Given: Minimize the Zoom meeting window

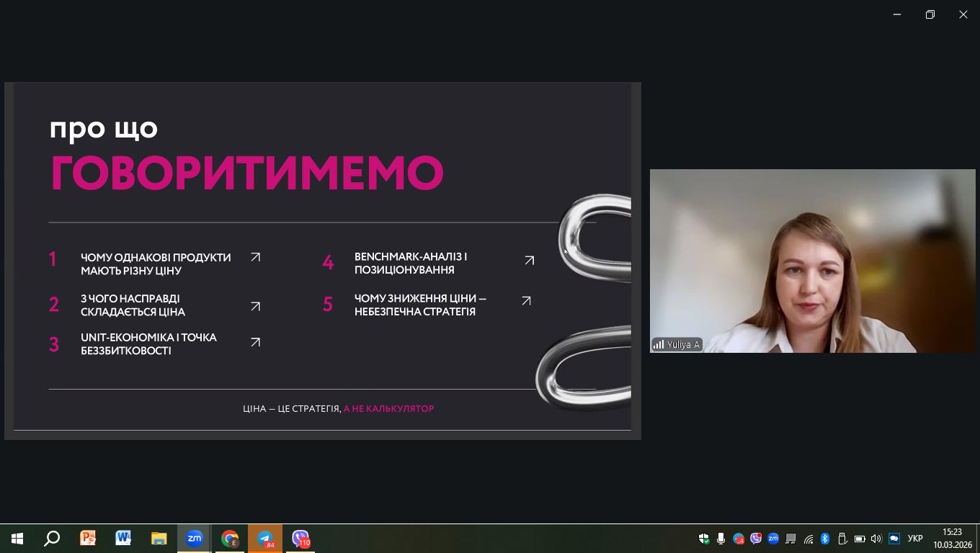Looking at the screenshot, I should click(x=897, y=14).
